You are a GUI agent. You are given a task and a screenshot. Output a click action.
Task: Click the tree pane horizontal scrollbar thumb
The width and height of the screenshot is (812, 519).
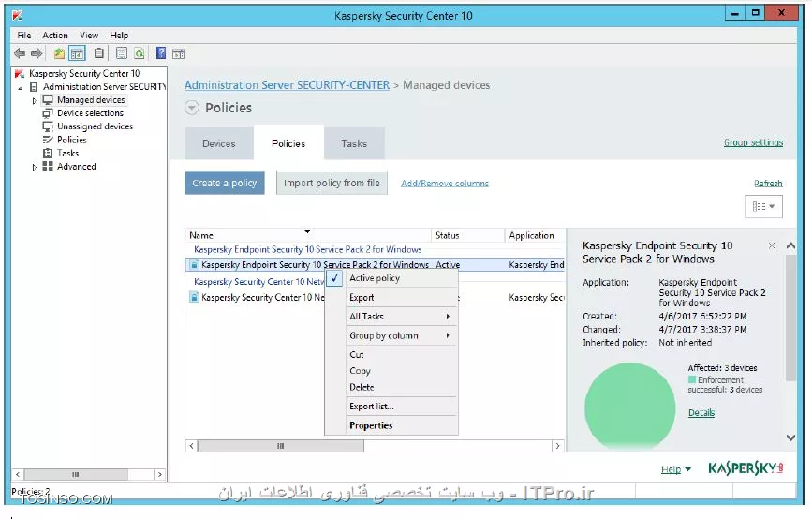tap(76, 474)
